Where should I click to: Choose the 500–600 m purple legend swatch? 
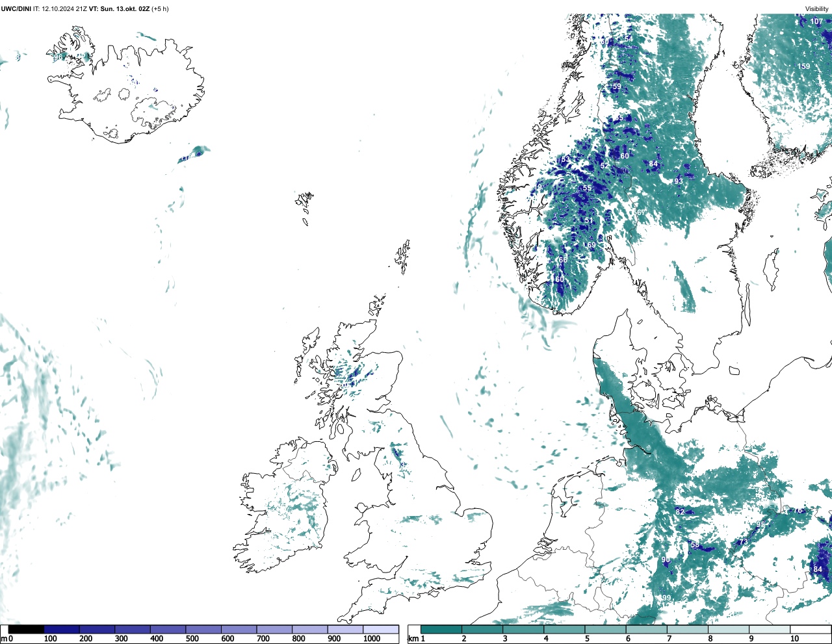click(203, 629)
